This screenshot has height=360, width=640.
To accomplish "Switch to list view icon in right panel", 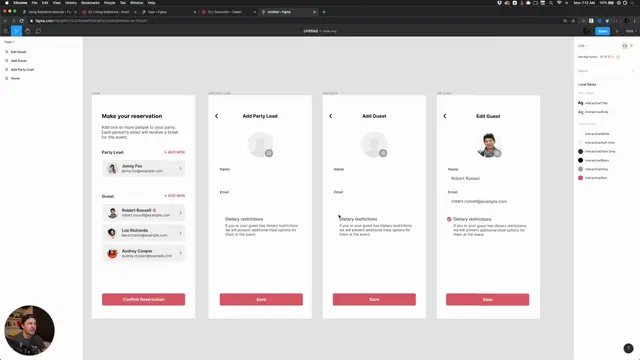I will (631, 46).
